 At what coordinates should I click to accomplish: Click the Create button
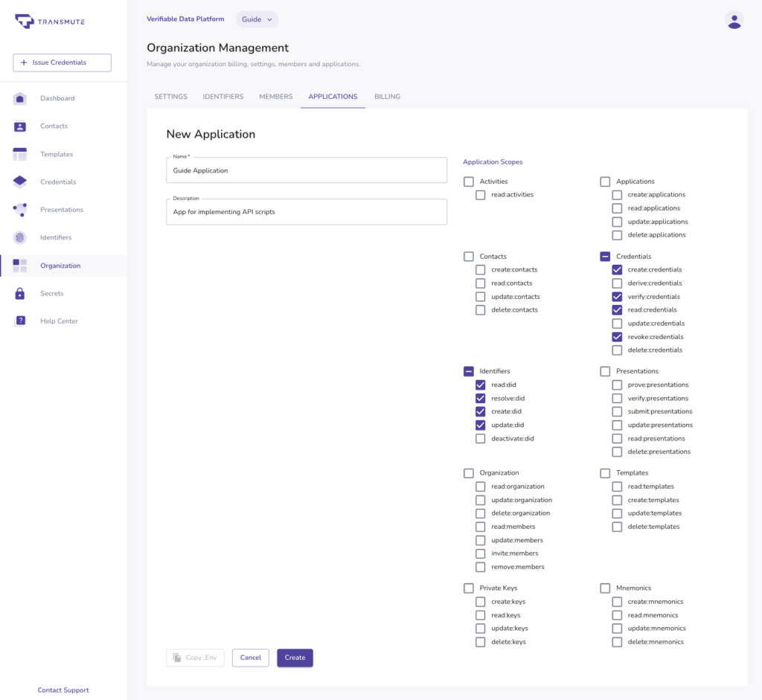pos(295,658)
